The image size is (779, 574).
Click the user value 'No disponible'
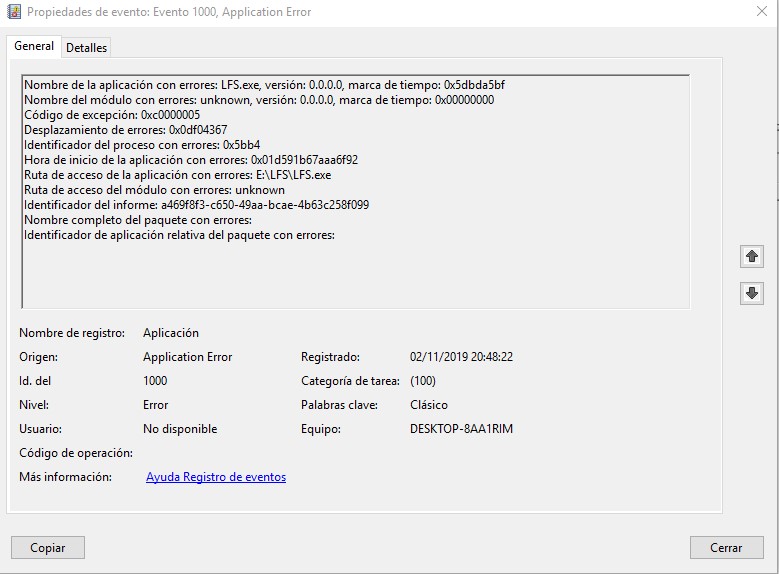coord(180,429)
